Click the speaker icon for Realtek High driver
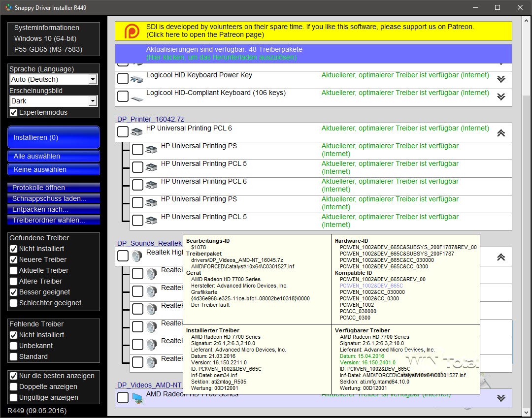Image resolution: width=532 pixels, height=418 pixels. [x=137, y=256]
